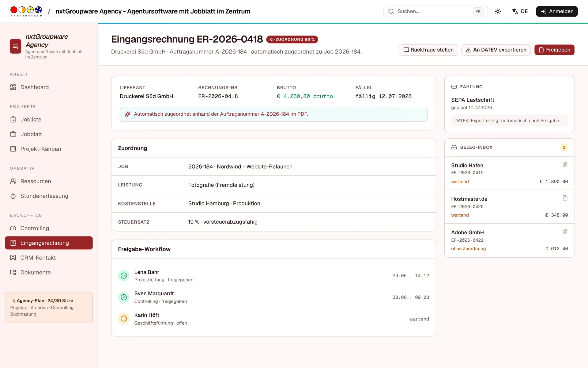Viewport: 588px width, 368px height.
Task: Click document icon for Hostmaster.de
Action: click(565, 198)
